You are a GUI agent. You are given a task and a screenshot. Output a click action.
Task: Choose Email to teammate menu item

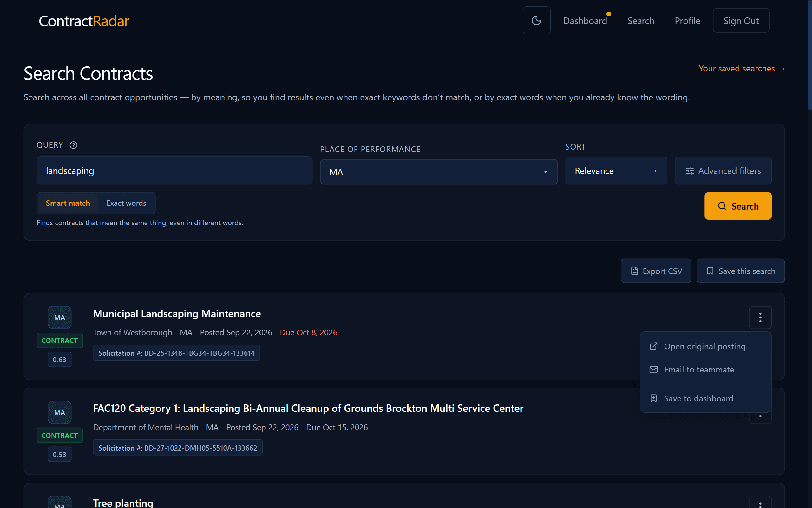point(705,370)
